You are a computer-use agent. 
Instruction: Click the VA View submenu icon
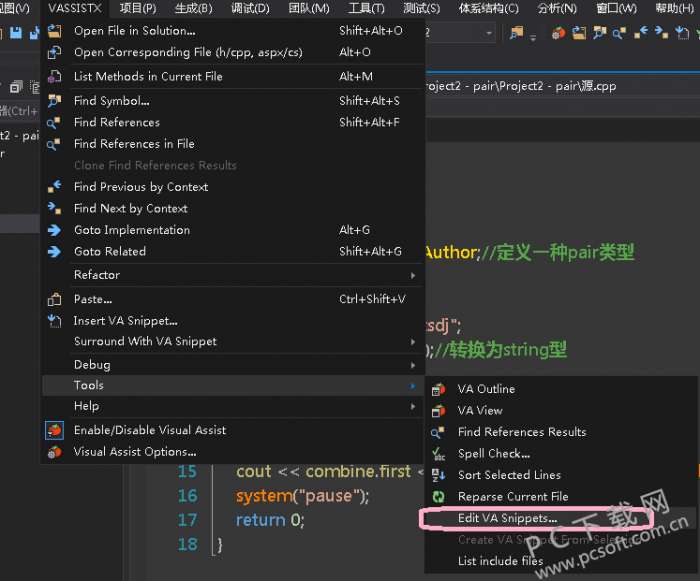click(x=438, y=411)
